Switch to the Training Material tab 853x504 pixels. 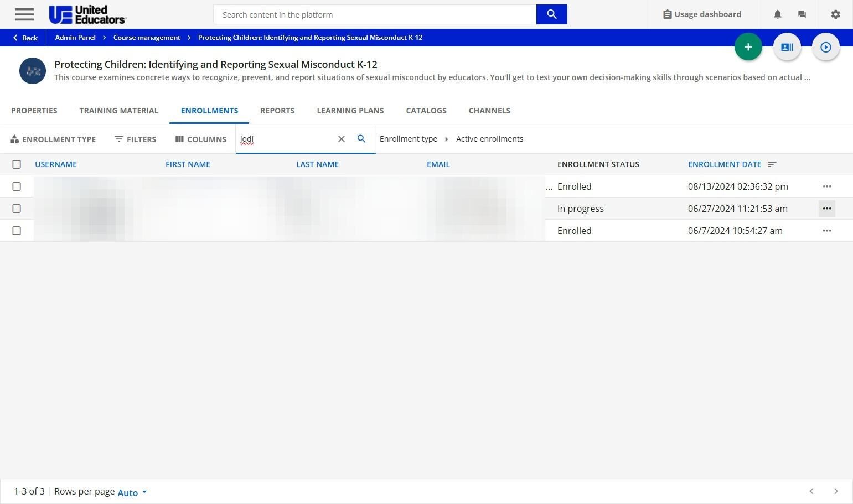(118, 111)
